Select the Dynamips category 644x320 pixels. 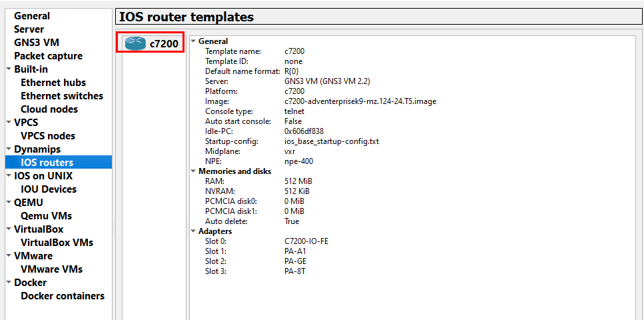(37, 149)
